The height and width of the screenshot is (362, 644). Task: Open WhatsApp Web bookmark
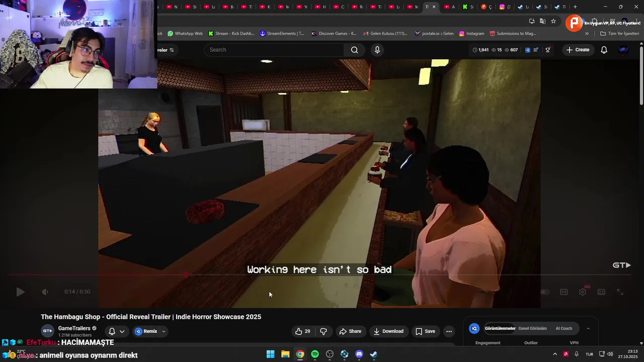185,34
